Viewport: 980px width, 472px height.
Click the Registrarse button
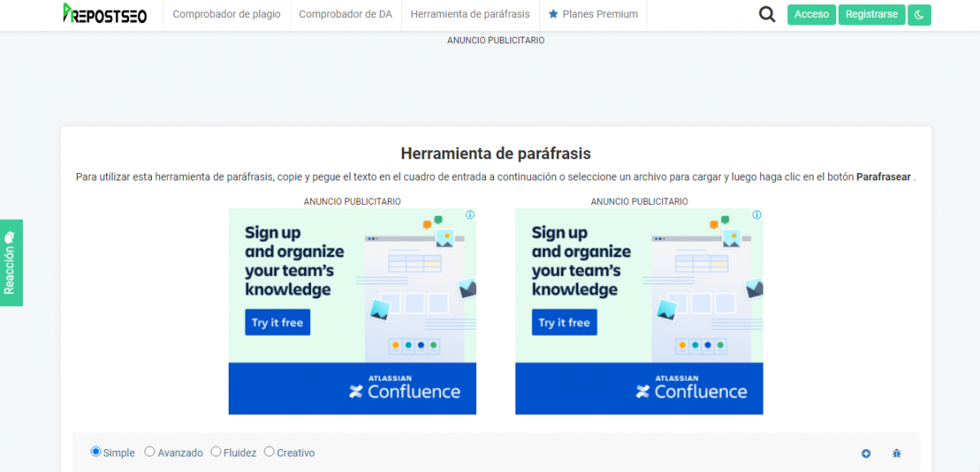point(871,15)
